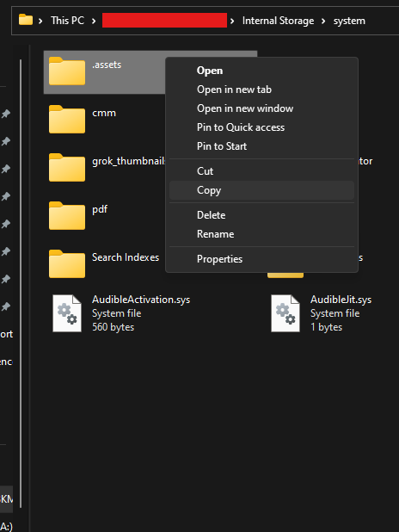This screenshot has width=399, height=532.
Task: Go to Internal Storage in the breadcrumb
Action: (x=278, y=21)
